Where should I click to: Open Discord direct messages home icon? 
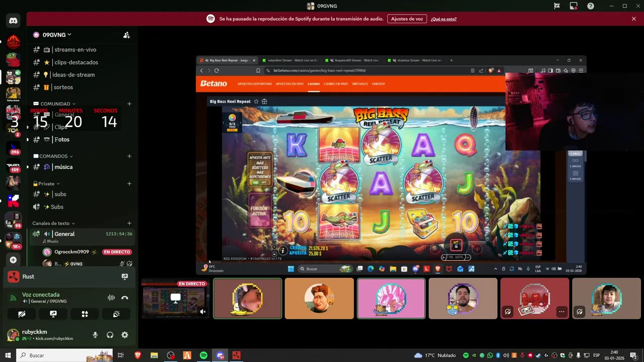[13, 21]
